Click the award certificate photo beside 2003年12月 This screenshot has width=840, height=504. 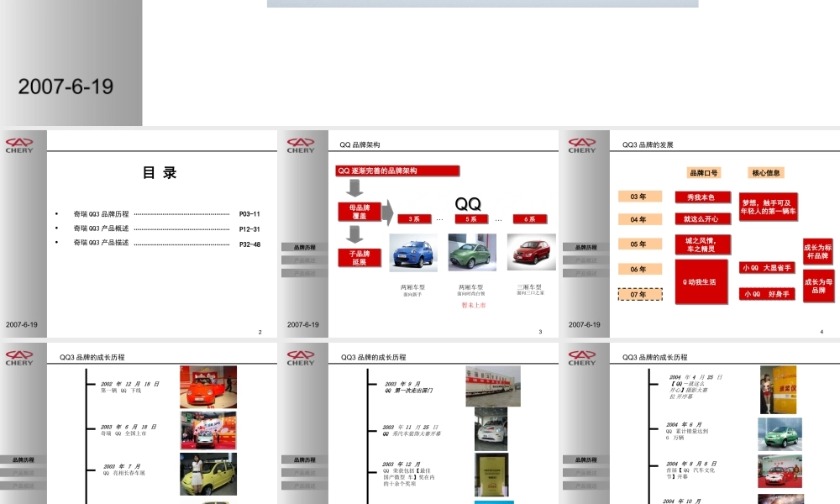(x=491, y=475)
